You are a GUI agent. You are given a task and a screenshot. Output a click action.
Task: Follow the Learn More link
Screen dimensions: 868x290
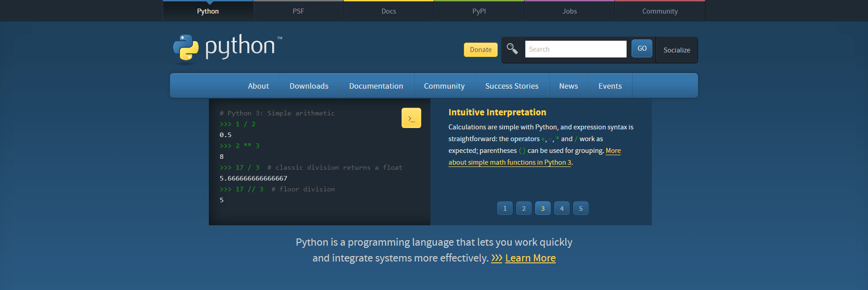pyautogui.click(x=530, y=258)
